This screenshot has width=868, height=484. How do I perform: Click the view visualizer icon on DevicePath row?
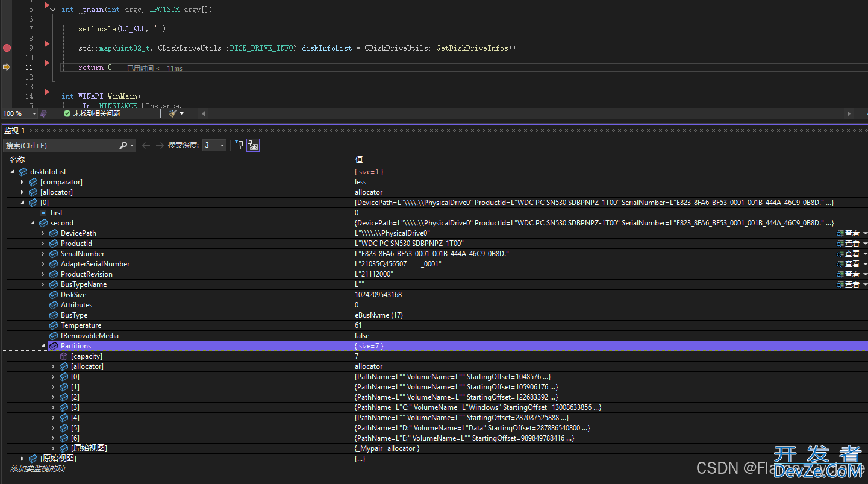840,233
